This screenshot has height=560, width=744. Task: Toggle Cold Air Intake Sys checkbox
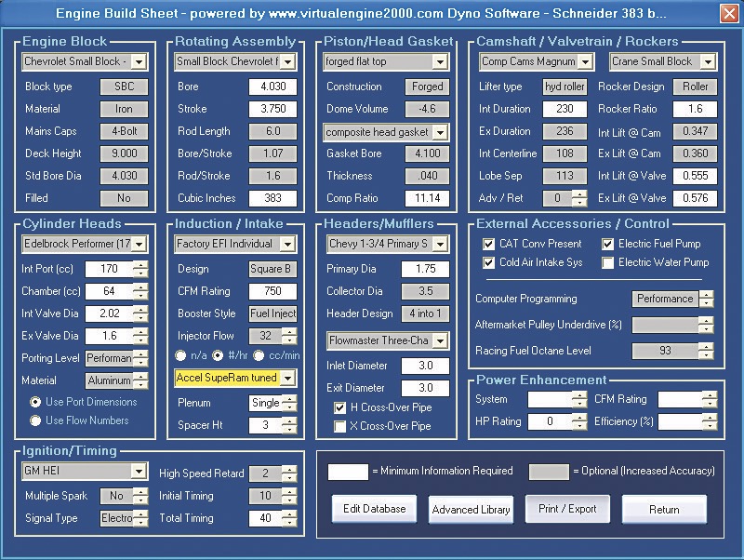click(x=488, y=262)
